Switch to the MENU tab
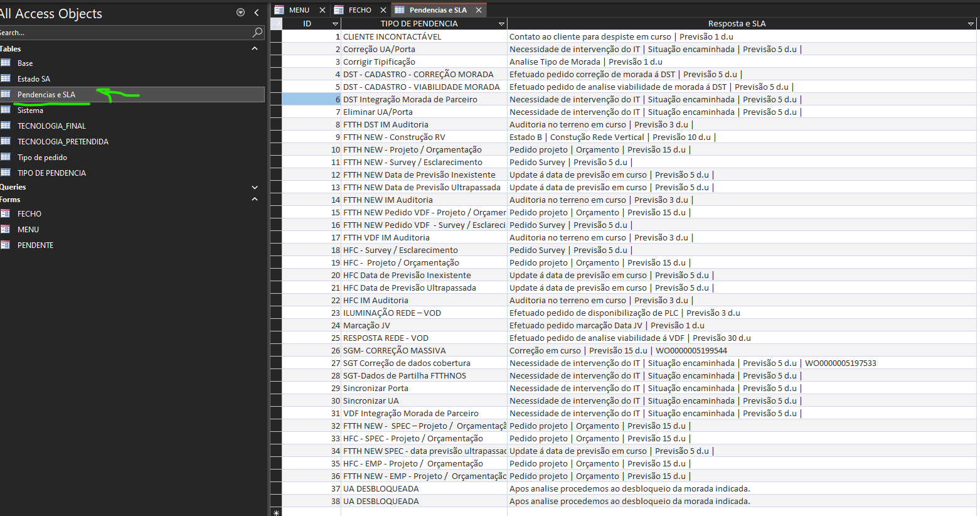Screen dimensions: 980x516 tap(299, 10)
